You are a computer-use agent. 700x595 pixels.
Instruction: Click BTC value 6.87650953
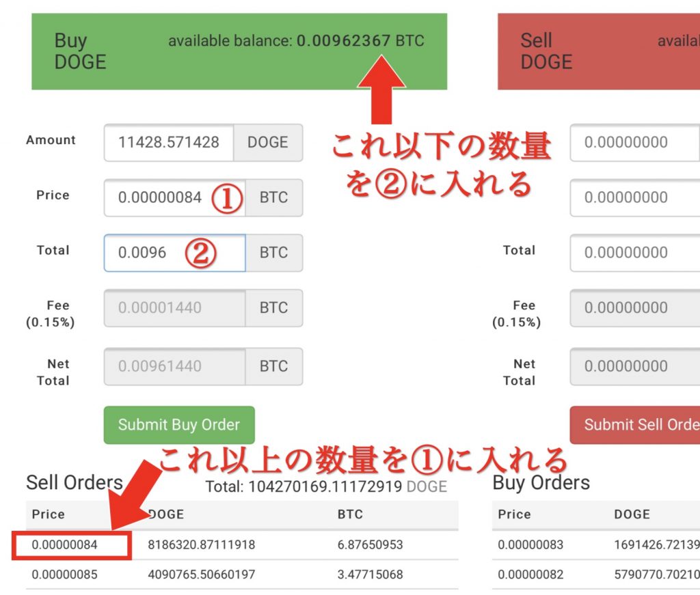(x=370, y=544)
